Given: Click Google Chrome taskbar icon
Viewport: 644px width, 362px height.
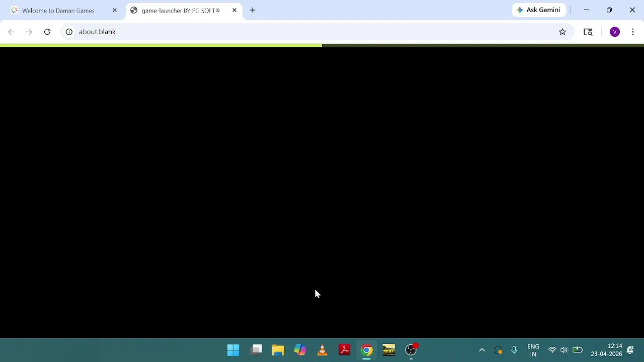Looking at the screenshot, I should [367, 350].
